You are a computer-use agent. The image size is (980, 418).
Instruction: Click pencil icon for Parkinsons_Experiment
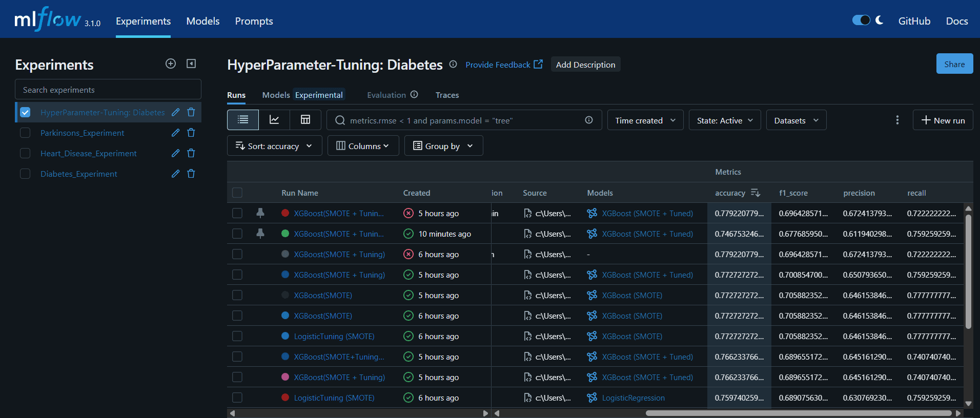tap(176, 133)
